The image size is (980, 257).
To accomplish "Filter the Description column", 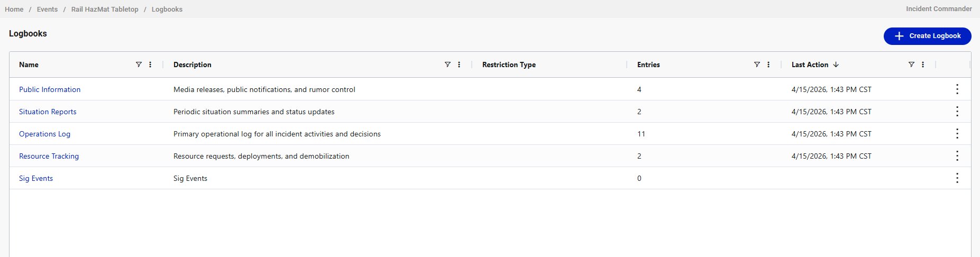I will (x=447, y=65).
